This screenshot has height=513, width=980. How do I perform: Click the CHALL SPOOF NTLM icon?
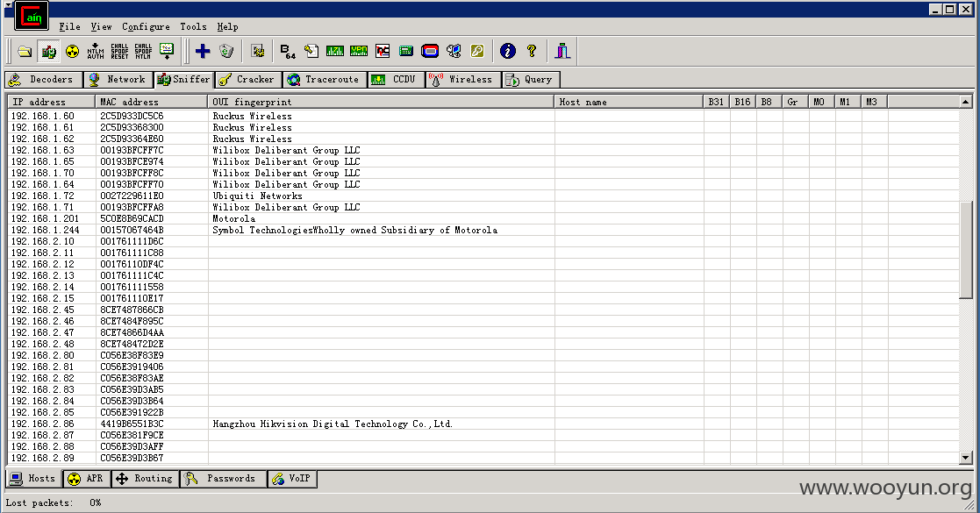143,51
